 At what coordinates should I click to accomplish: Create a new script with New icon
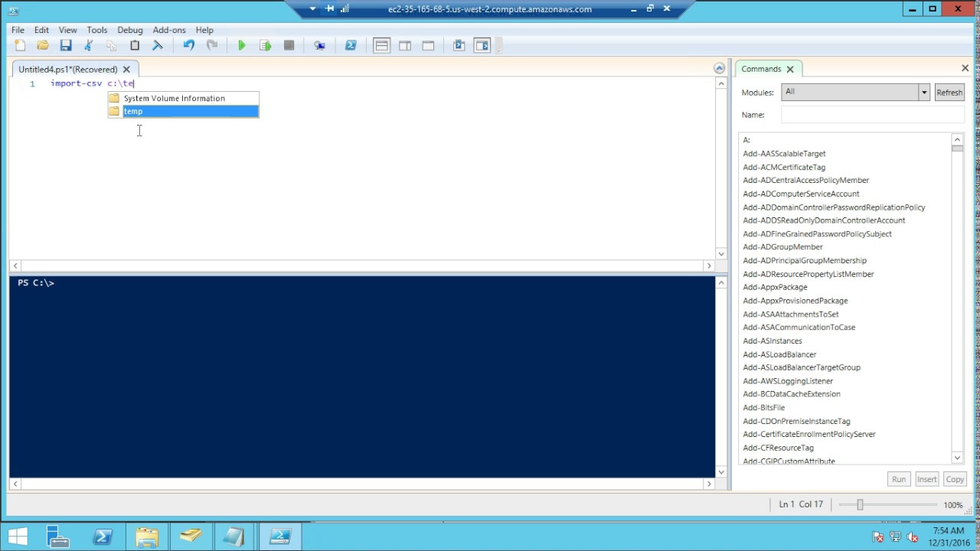pyautogui.click(x=20, y=46)
